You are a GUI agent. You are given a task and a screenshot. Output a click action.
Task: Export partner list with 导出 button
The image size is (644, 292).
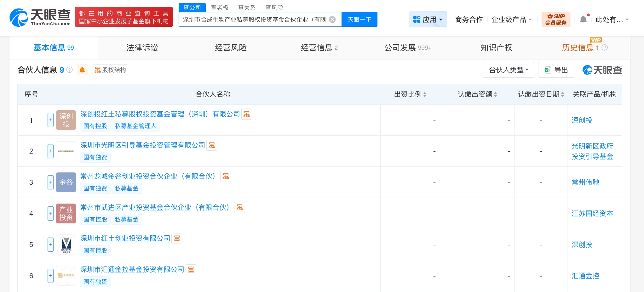click(556, 70)
